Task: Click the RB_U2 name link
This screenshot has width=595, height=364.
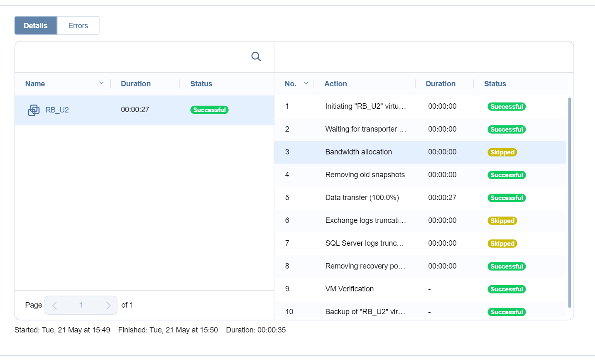Action: click(x=57, y=110)
